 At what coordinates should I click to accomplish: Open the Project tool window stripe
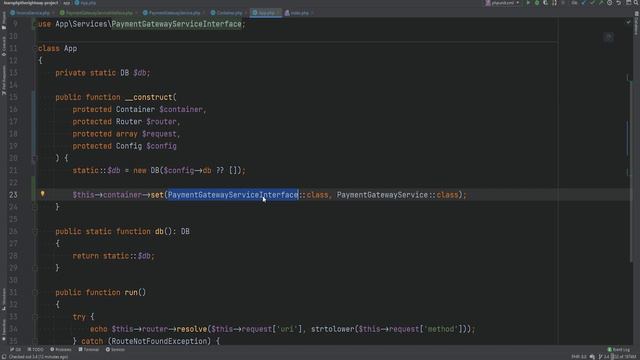click(4, 21)
